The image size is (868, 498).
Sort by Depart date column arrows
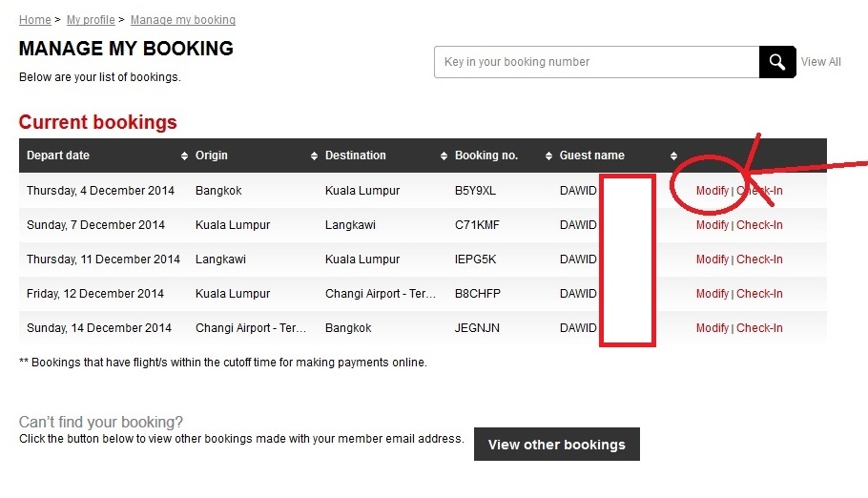tap(184, 156)
